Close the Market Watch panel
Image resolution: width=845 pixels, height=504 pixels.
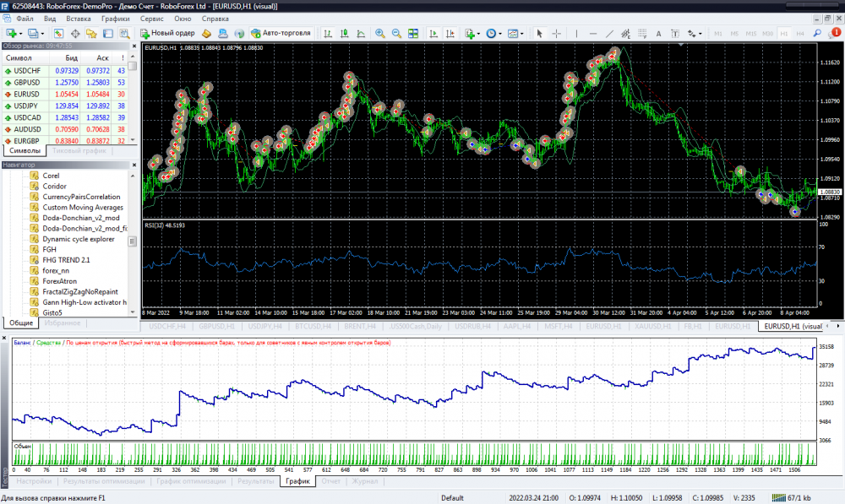point(134,46)
